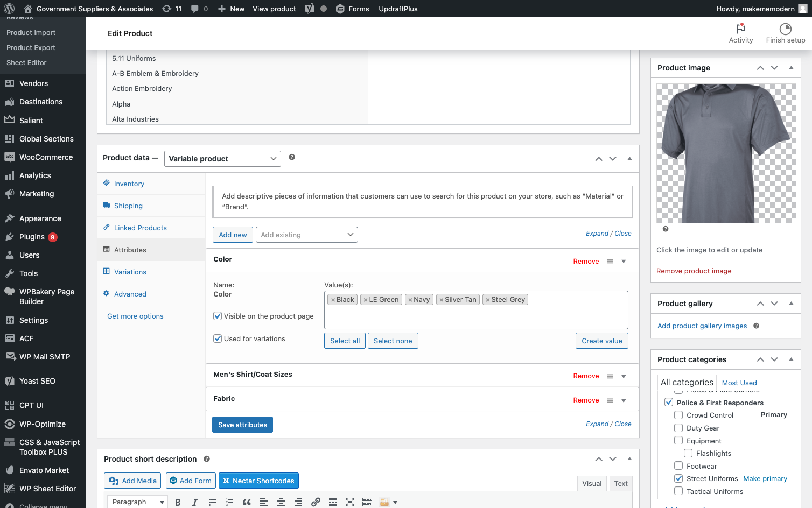Click the Save attributes button
The width and height of the screenshot is (812, 508).
(x=243, y=425)
